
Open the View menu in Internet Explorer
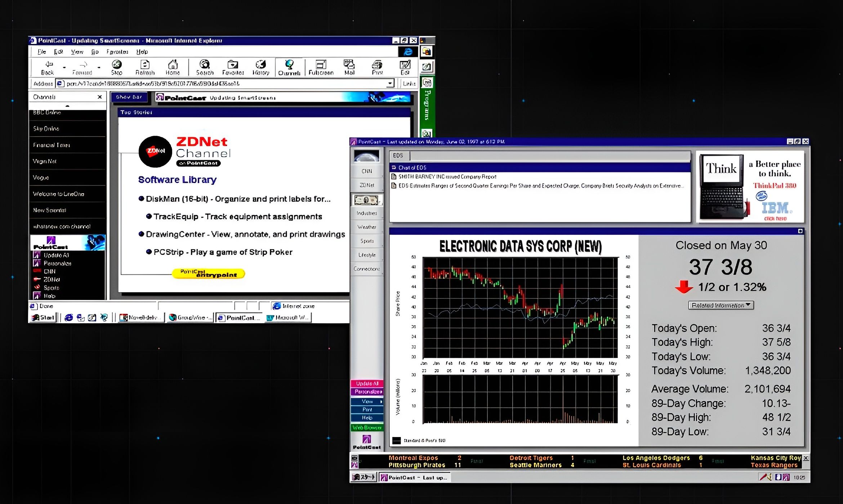77,52
